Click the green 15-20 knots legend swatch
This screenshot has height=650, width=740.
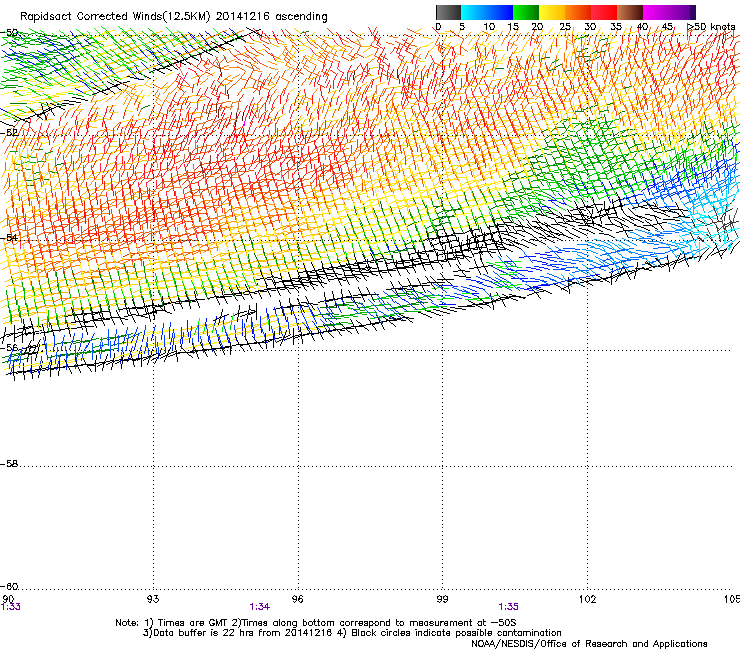click(526, 12)
